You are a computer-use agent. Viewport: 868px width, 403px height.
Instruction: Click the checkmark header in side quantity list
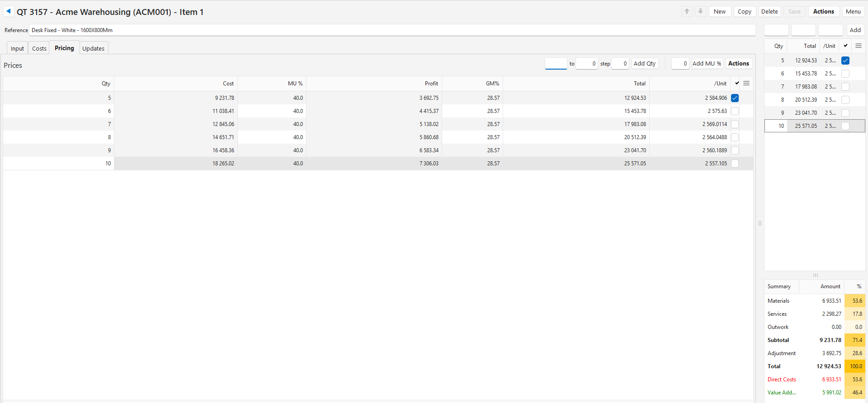click(845, 46)
